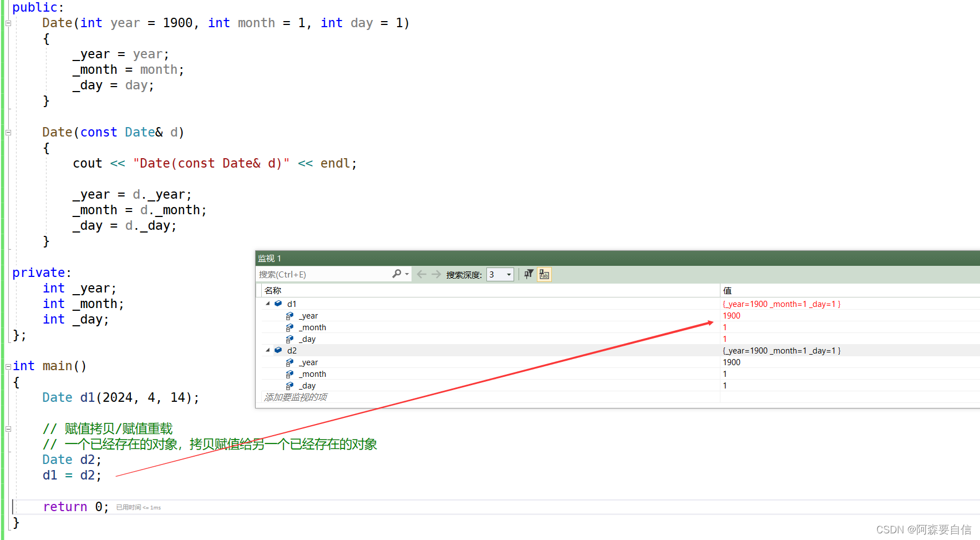Click the 添加要监视的项 add watch row

point(296,397)
